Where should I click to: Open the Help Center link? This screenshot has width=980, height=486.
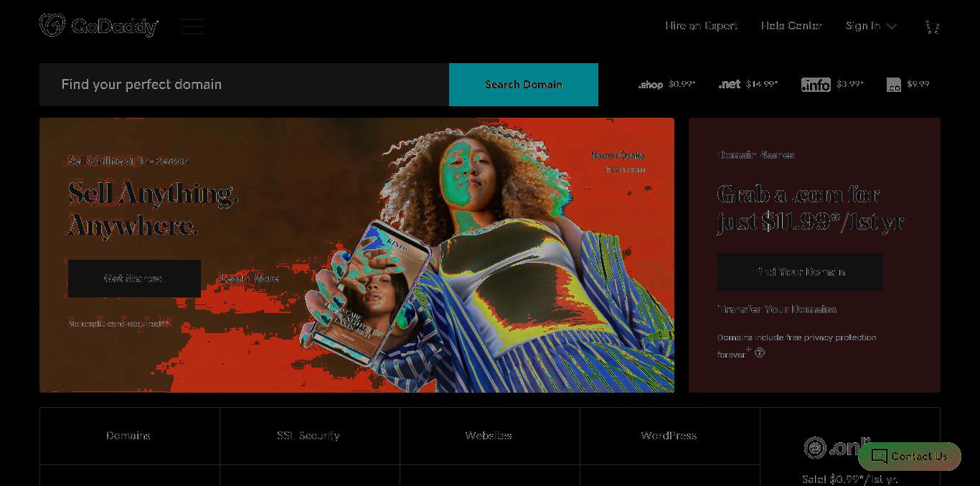point(791,26)
